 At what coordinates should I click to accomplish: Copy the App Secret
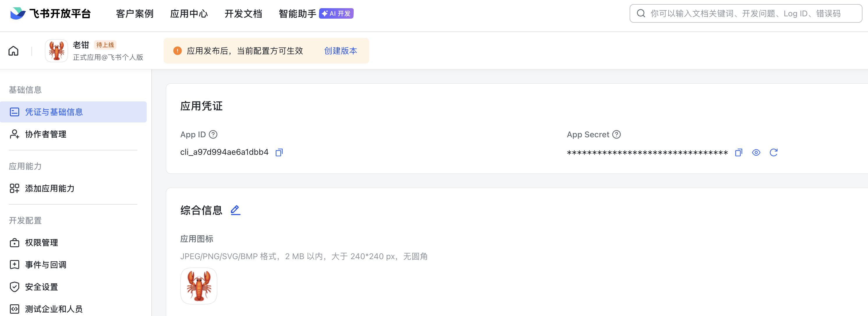click(738, 152)
